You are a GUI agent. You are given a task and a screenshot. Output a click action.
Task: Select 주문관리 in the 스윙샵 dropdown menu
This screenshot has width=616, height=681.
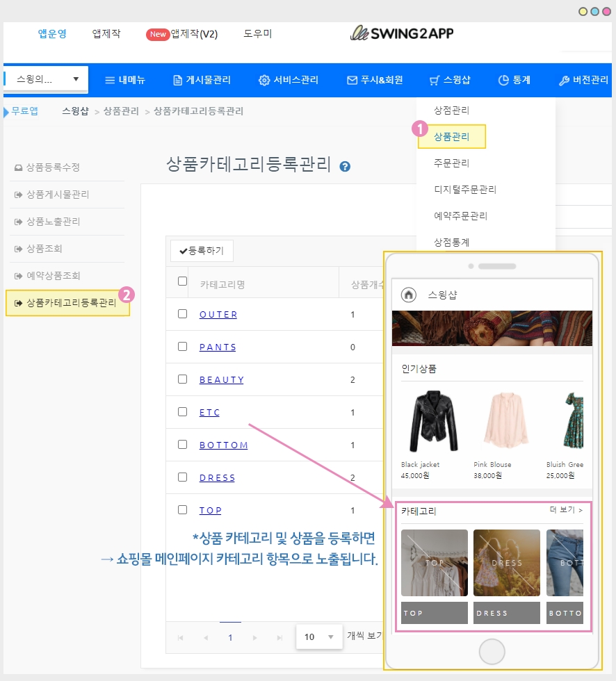[x=452, y=163]
